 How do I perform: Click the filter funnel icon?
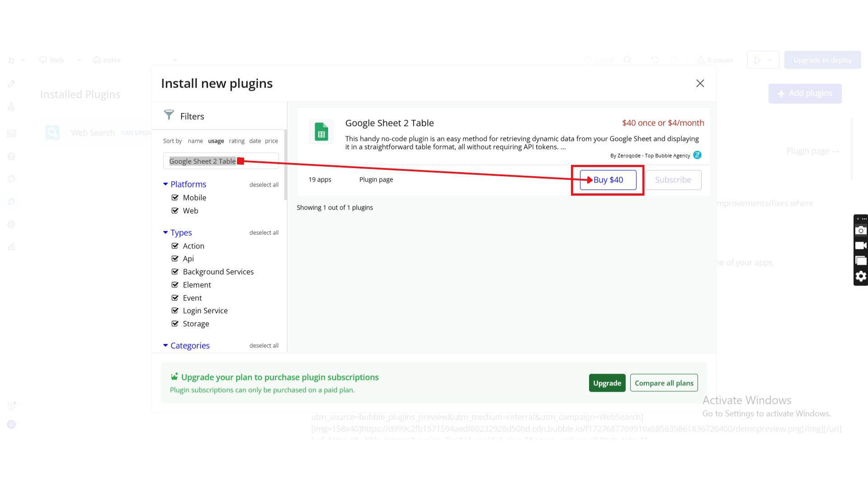click(x=169, y=115)
